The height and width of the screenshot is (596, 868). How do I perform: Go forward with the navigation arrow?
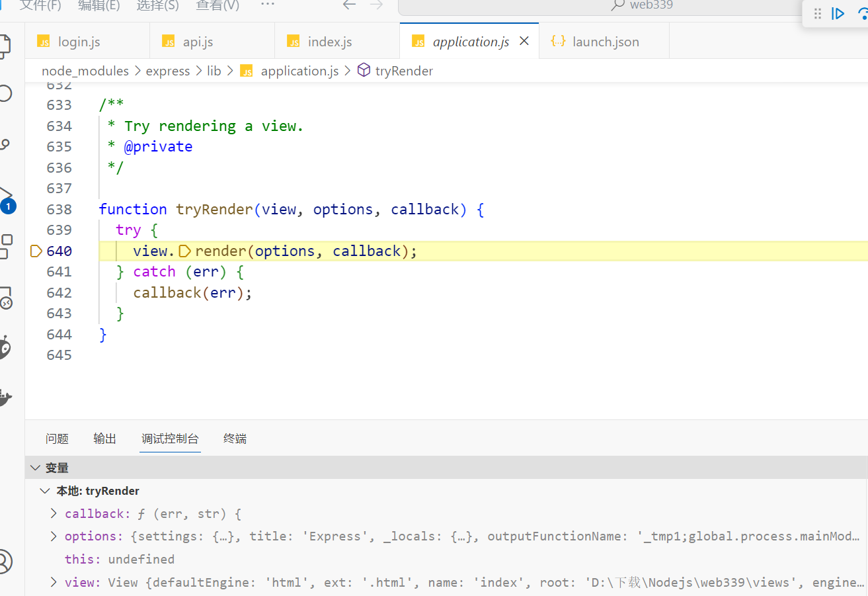(377, 5)
